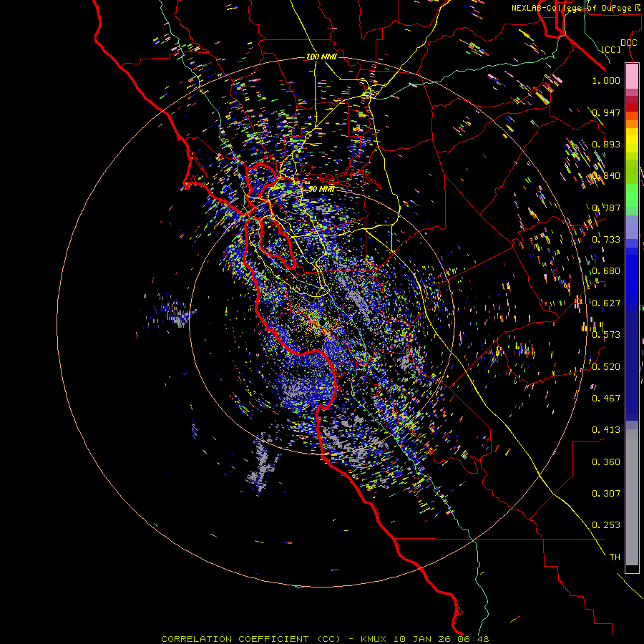Click the DCC label above the color scale
The height and width of the screenshot is (644, 644).
pyautogui.click(x=628, y=43)
